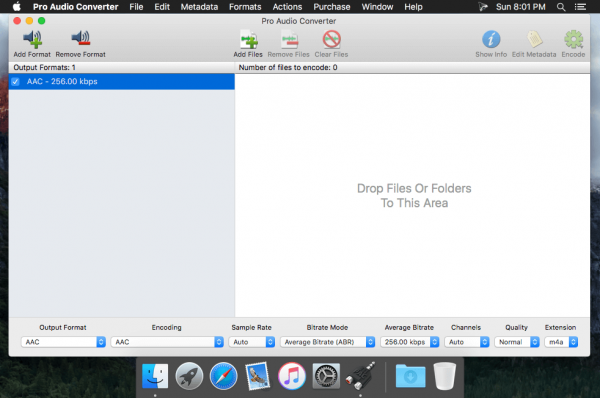Click the Edit Metadata tag icon
The width and height of the screenshot is (600, 398).
click(534, 39)
